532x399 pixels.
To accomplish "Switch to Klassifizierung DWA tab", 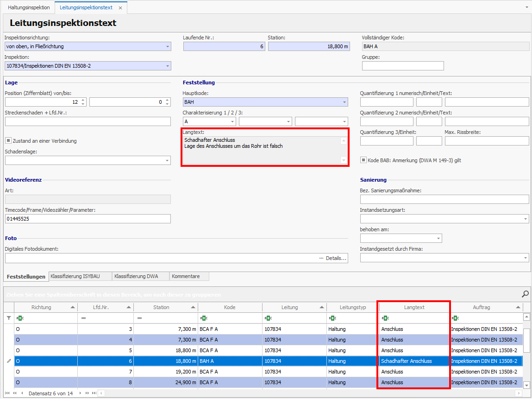I will (x=136, y=276).
